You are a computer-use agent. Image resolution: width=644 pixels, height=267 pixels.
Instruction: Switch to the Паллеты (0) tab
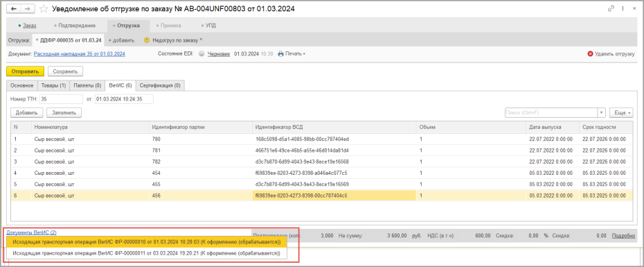click(x=87, y=85)
